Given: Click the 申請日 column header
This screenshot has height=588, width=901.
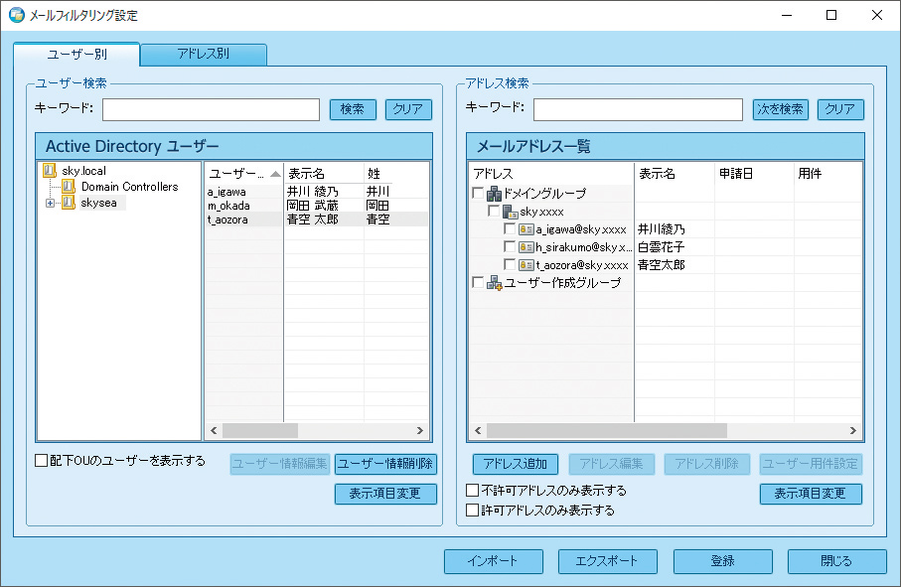Looking at the screenshot, I should [754, 174].
